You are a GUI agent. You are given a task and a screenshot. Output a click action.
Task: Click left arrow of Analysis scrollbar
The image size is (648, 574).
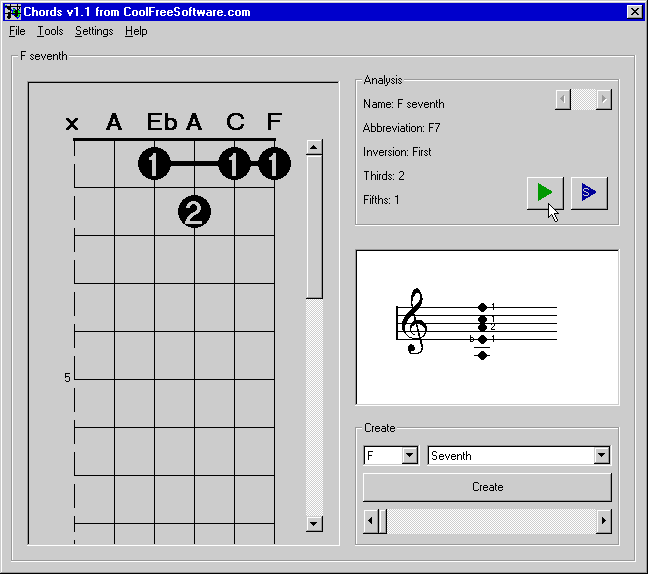click(x=562, y=99)
